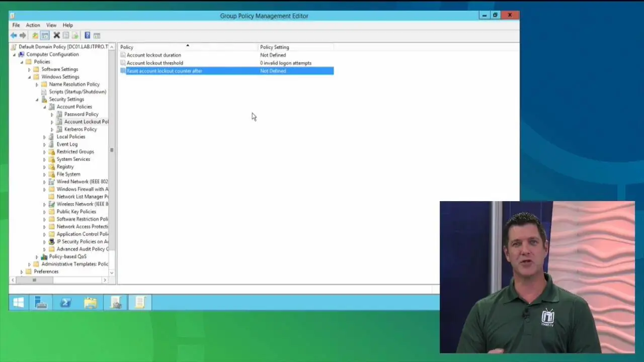Click the Computer Configuration node icon
The width and height of the screenshot is (644, 362).
pyautogui.click(x=21, y=54)
